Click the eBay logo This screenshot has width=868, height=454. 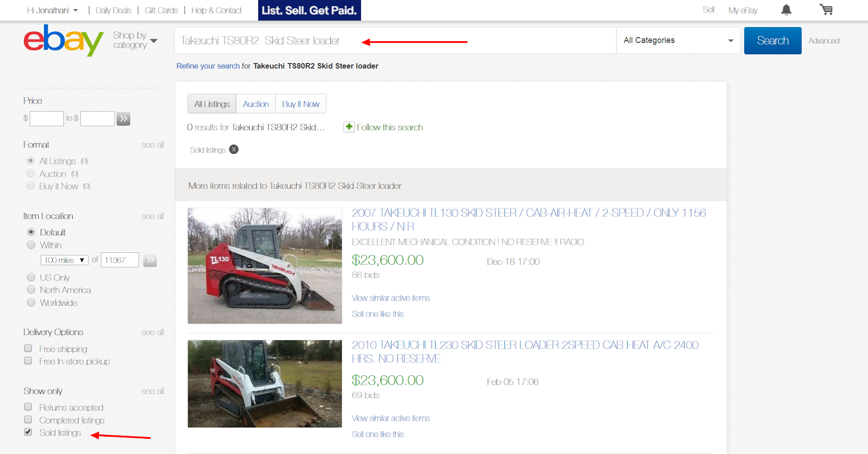(63, 40)
